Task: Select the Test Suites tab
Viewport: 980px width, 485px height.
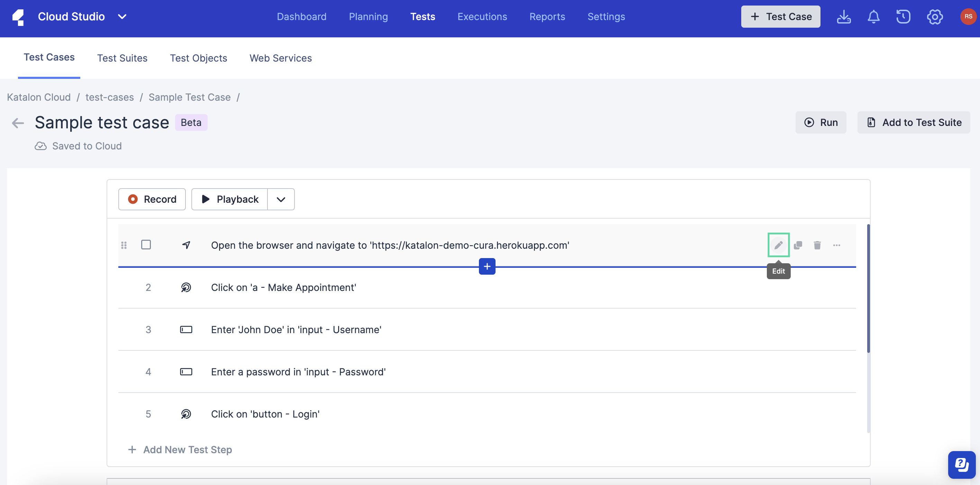Action: [x=122, y=57]
